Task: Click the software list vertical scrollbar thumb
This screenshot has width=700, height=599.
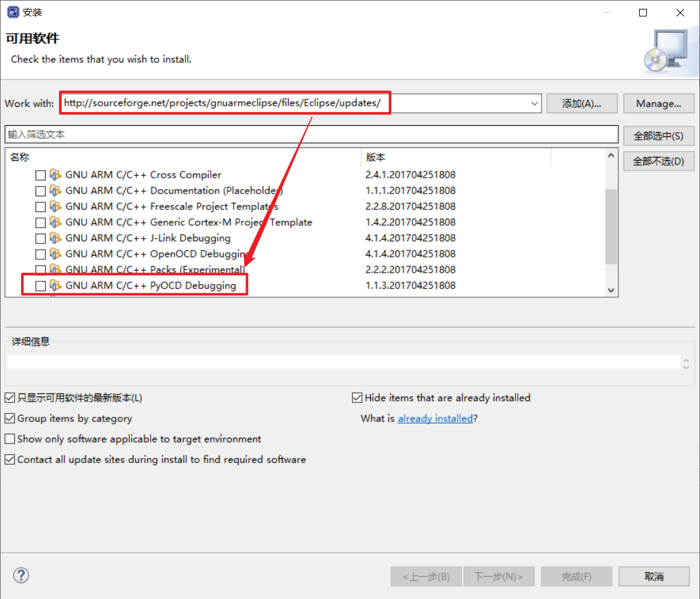Action: (x=611, y=226)
